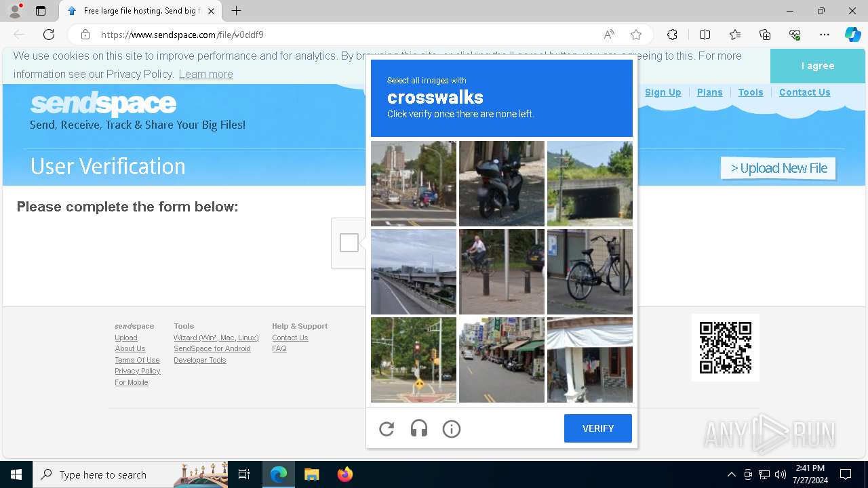Image resolution: width=868 pixels, height=488 pixels.
Task: Click the Microsoft Edge taskbar icon
Action: [x=279, y=474]
